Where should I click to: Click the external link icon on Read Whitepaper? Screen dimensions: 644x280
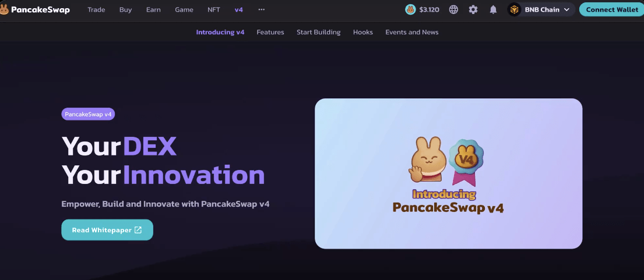(138, 230)
